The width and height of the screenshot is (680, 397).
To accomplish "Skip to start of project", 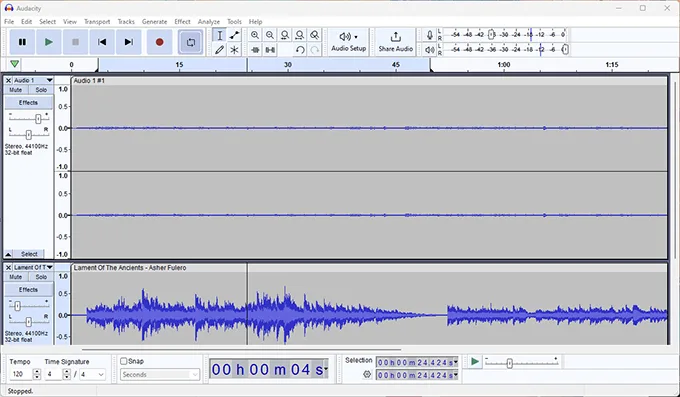I will click(x=102, y=42).
